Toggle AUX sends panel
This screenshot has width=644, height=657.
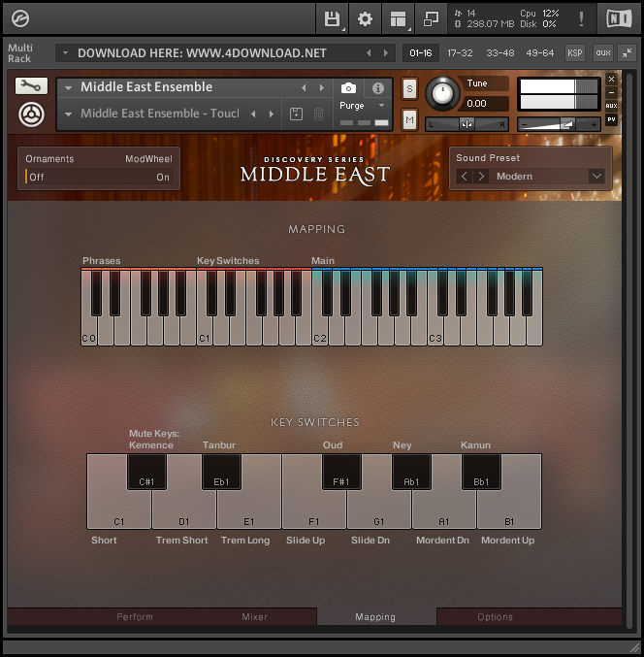[611, 106]
